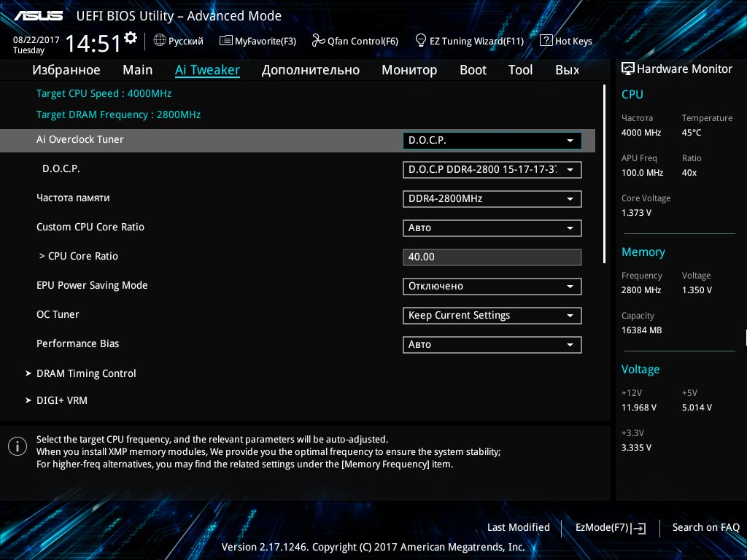Click Last Modified button
Screen dimensions: 747x560
pos(519,527)
